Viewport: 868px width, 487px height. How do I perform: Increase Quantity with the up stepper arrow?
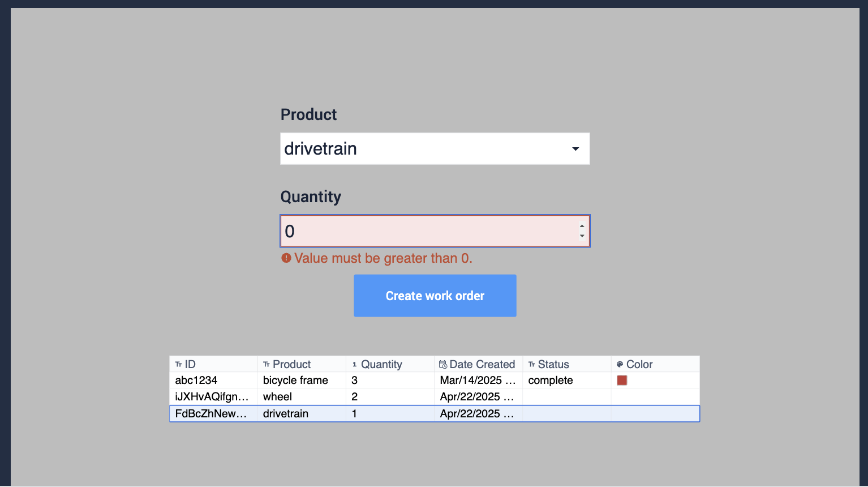[x=582, y=226]
